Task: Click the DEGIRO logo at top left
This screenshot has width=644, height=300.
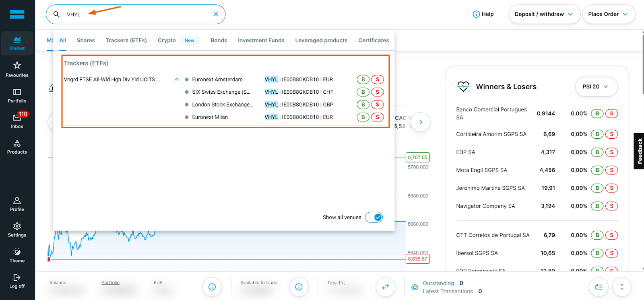Action: (x=17, y=14)
